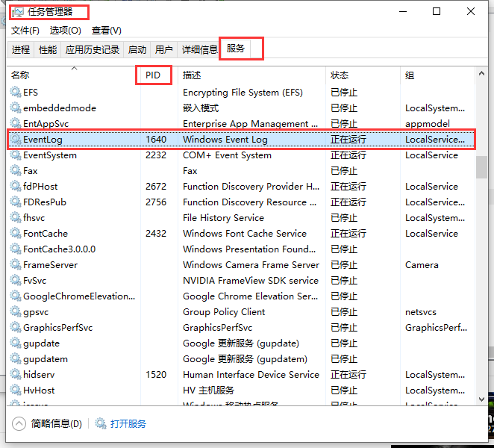
Task: Click the gear icon beside embeddedmode
Action: pyautogui.click(x=16, y=108)
